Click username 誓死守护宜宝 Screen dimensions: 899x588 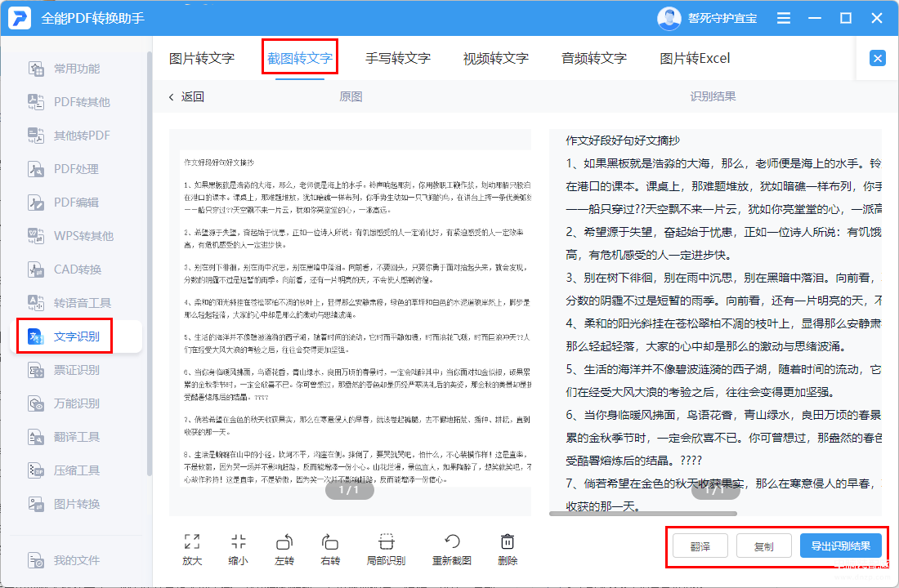[722, 18]
